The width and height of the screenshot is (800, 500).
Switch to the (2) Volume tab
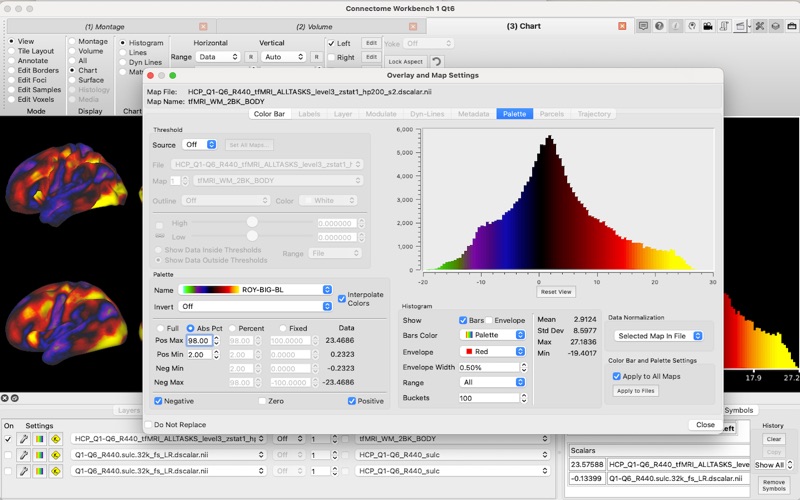tap(314, 27)
